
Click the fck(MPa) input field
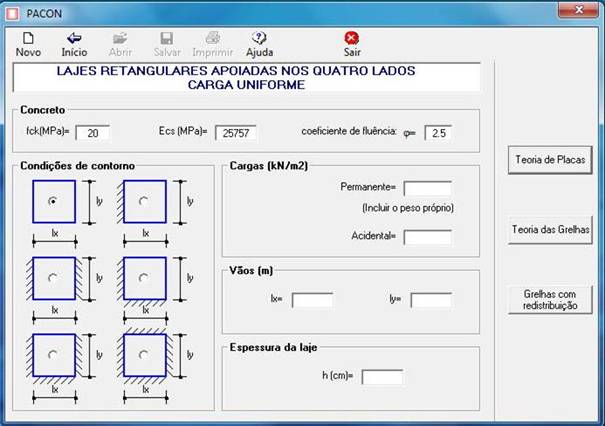(92, 132)
